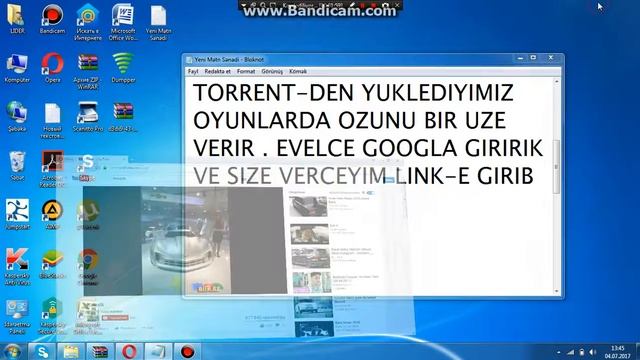
Task: Open İdarəetmə Paneli control panel icon
Action: point(17,317)
